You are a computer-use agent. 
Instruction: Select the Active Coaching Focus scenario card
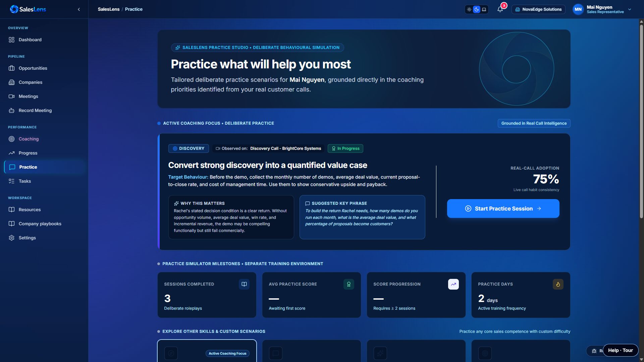pyautogui.click(x=207, y=351)
